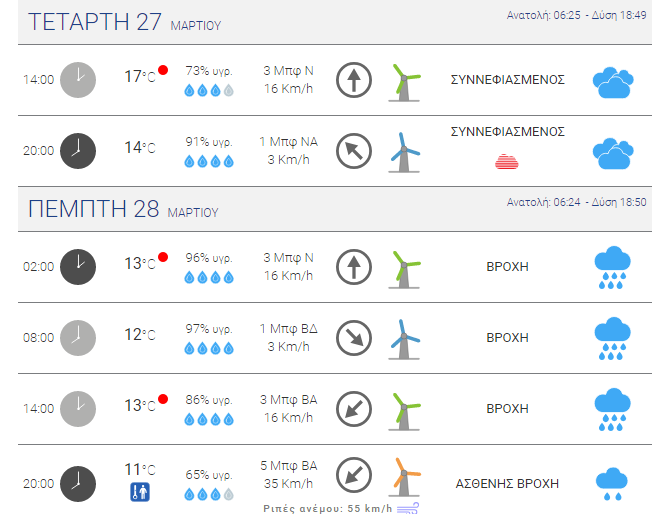This screenshot has height=514, width=666.
Task: Click the red dot next to 17°C
Action: [163, 70]
